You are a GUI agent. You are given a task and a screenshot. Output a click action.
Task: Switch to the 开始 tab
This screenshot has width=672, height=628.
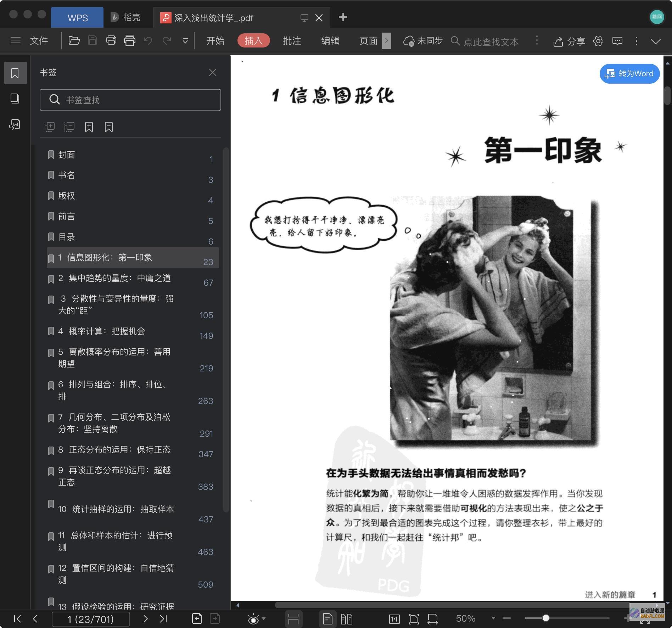[x=215, y=41]
